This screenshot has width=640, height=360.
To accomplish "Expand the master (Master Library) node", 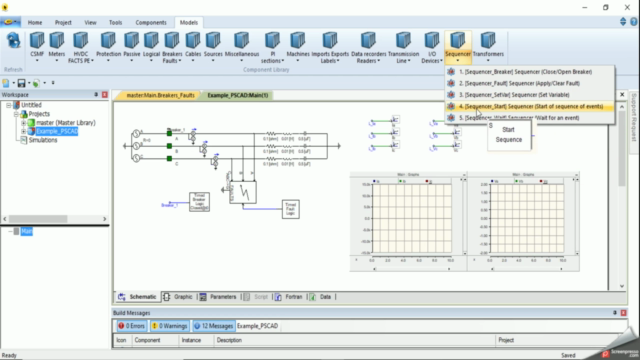I will (23, 122).
